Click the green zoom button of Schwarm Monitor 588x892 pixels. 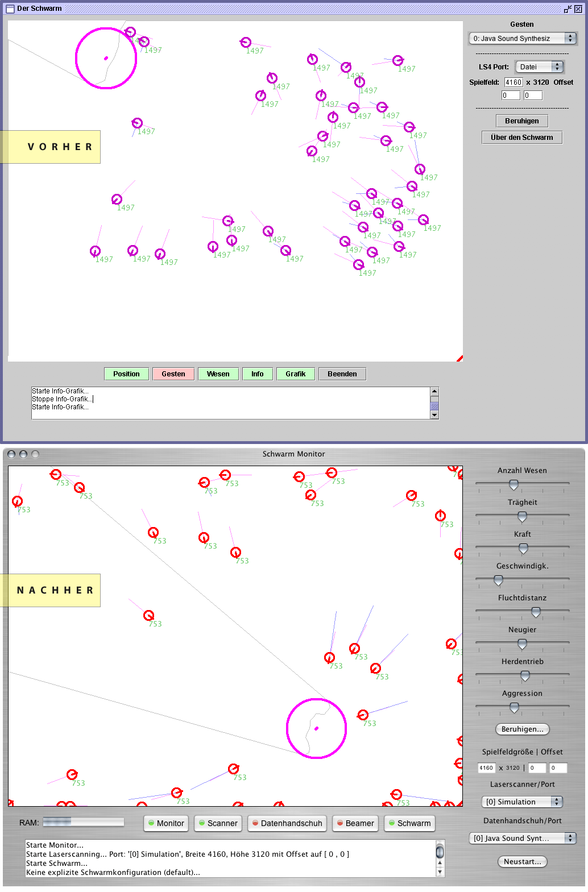(x=35, y=454)
